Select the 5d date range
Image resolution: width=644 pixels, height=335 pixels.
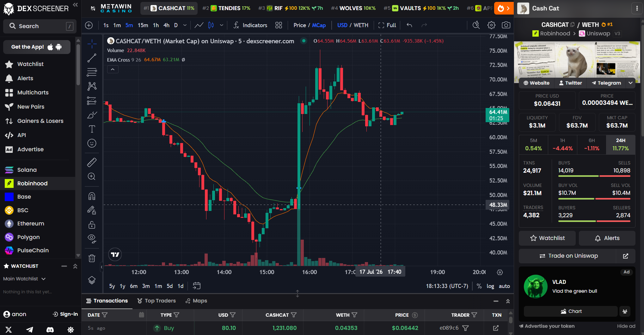click(x=170, y=286)
